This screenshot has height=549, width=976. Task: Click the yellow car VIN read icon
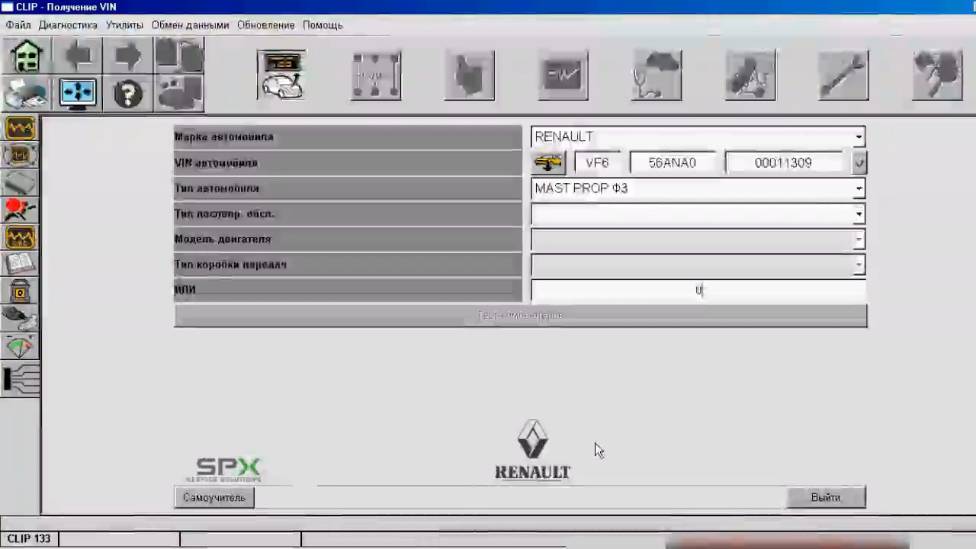[x=548, y=163]
